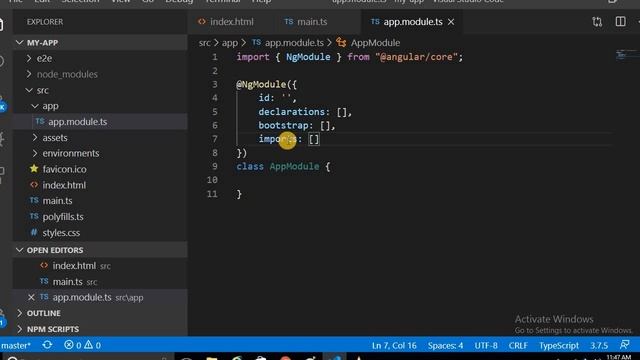This screenshot has width=640, height=360.
Task: Select app.module.ts src\app in Open Editors
Action: point(100,298)
